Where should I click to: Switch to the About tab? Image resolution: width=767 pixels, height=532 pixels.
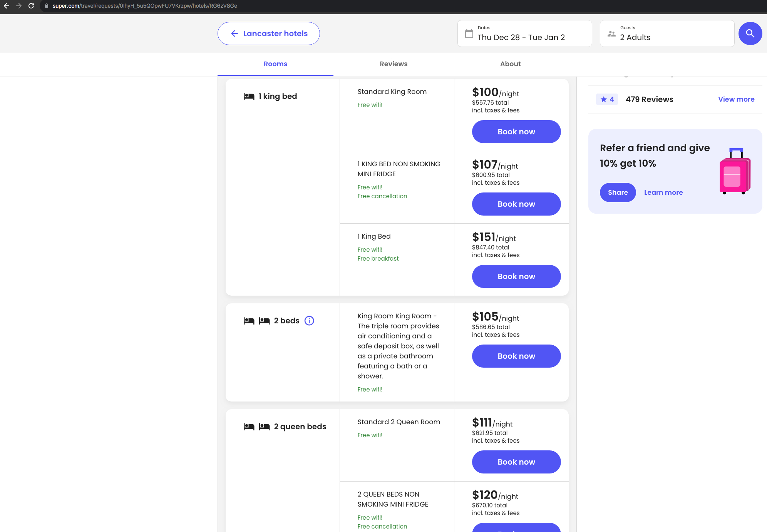(x=510, y=64)
